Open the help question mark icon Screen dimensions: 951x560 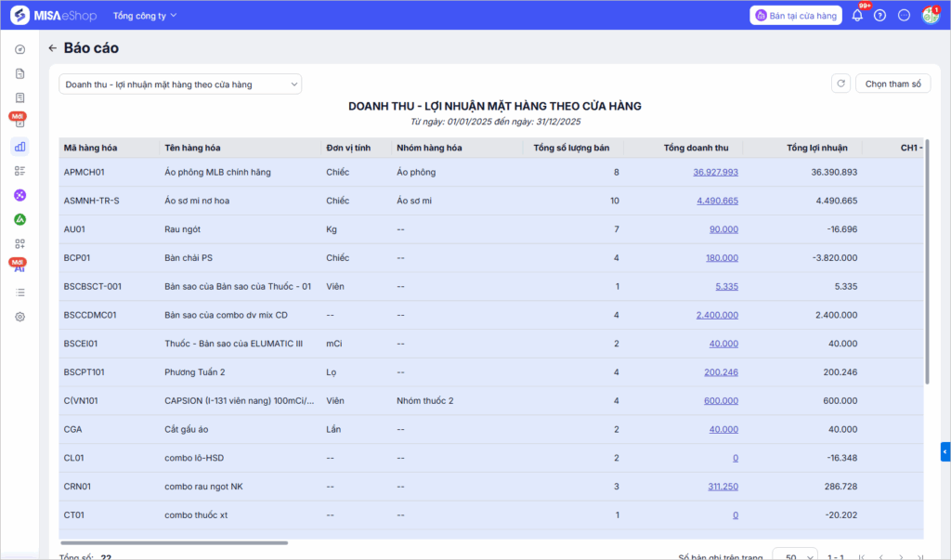pyautogui.click(x=880, y=16)
